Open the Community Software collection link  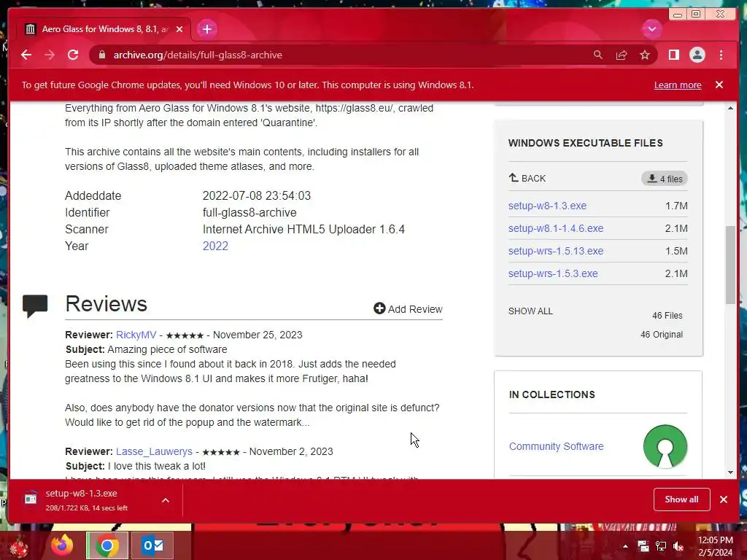click(556, 446)
